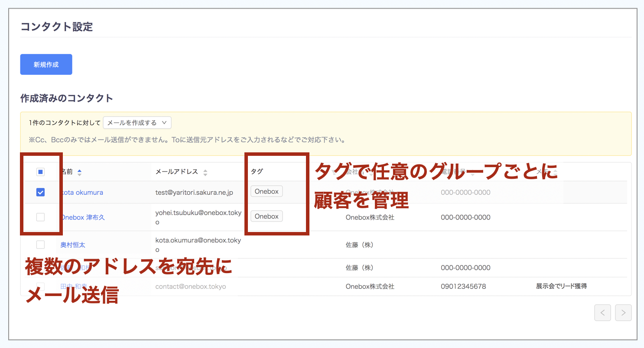Check the Onebox 津布久 row checkbox
Screen dimensions: 644x348
(x=40, y=217)
